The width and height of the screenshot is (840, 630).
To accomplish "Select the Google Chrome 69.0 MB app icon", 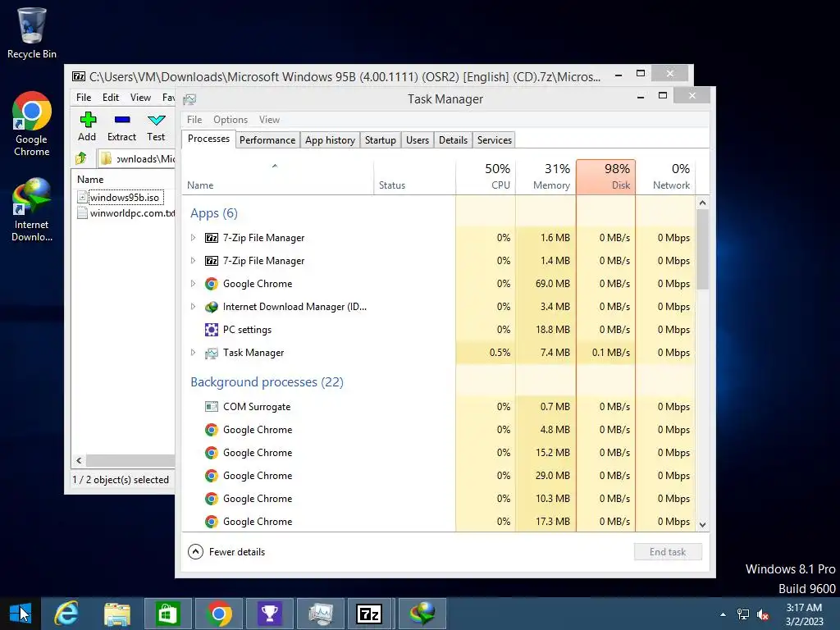I will [212, 284].
